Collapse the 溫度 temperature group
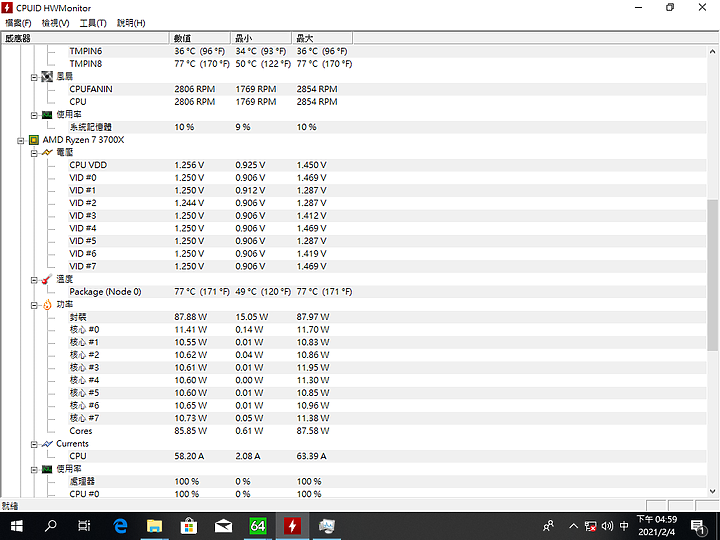This screenshot has width=720, height=540. (x=34, y=280)
